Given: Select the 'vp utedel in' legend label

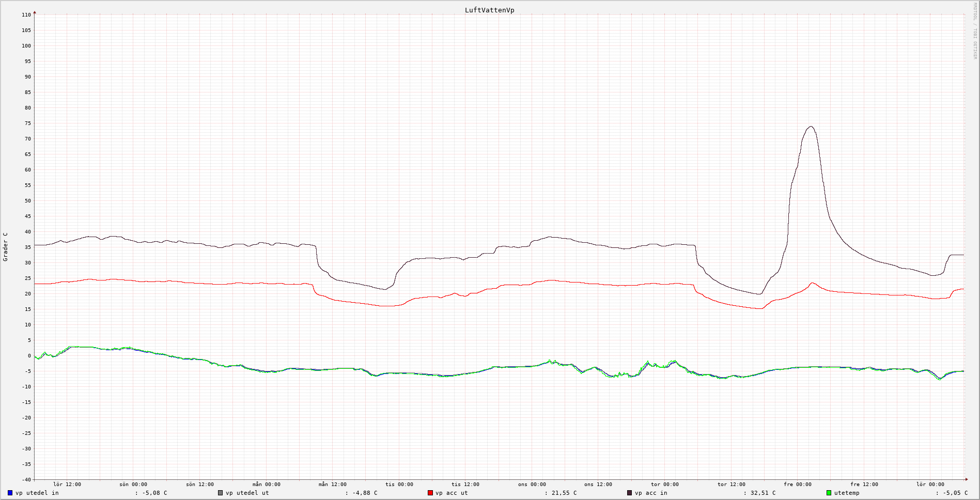Looking at the screenshot, I should (37, 493).
